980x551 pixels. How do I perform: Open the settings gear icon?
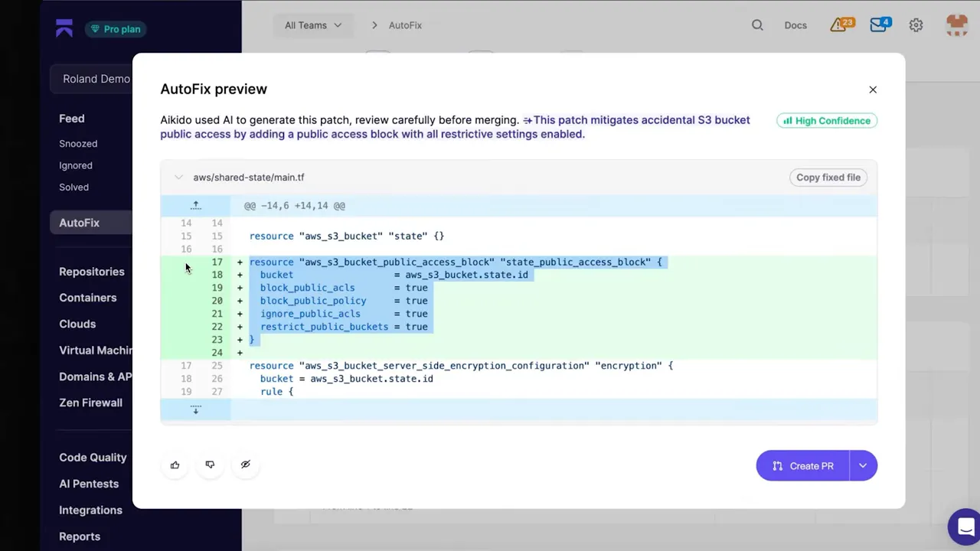916,25
